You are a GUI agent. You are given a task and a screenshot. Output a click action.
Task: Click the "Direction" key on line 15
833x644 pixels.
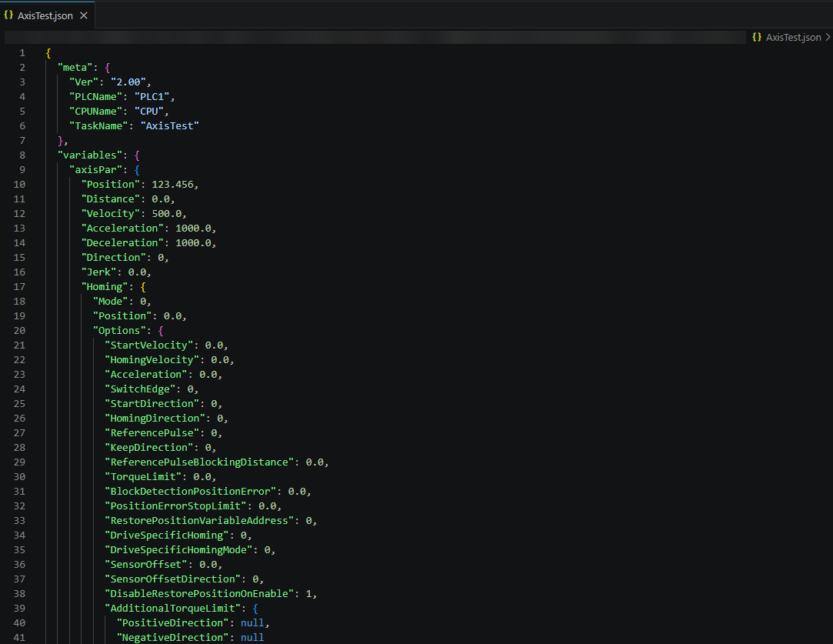click(x=114, y=257)
